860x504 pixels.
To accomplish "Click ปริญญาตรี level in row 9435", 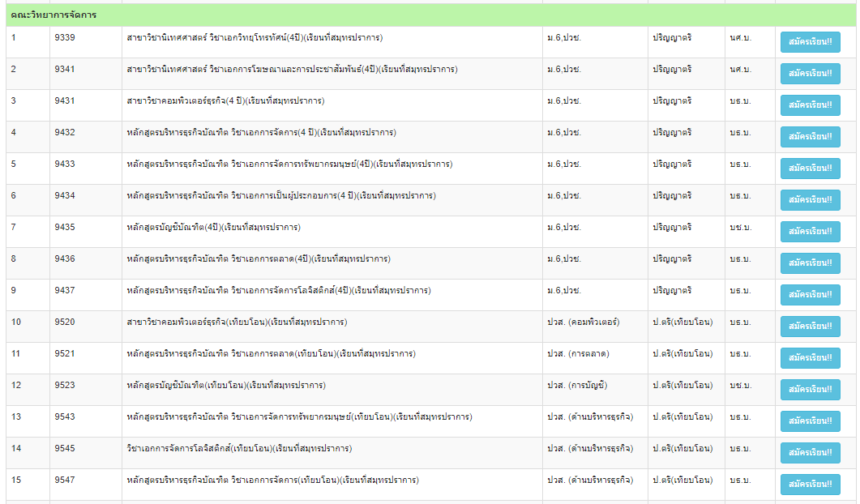I will point(672,228).
